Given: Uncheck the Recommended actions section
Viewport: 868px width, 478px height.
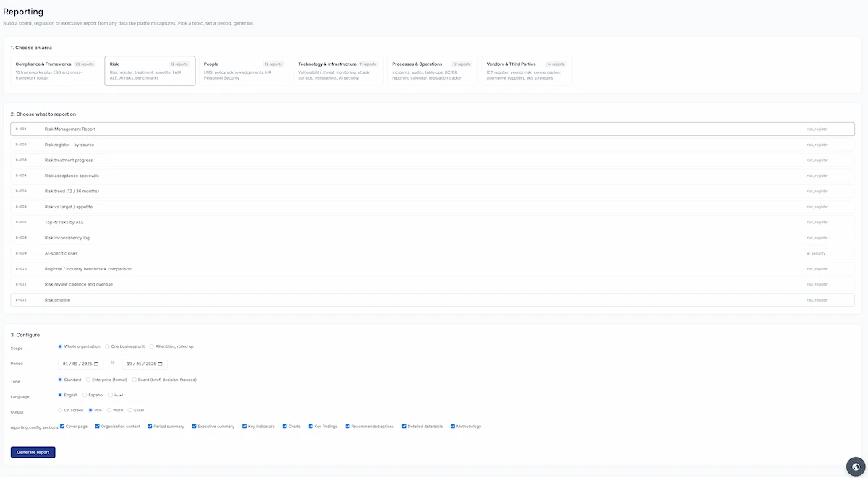Looking at the screenshot, I should coord(348,427).
